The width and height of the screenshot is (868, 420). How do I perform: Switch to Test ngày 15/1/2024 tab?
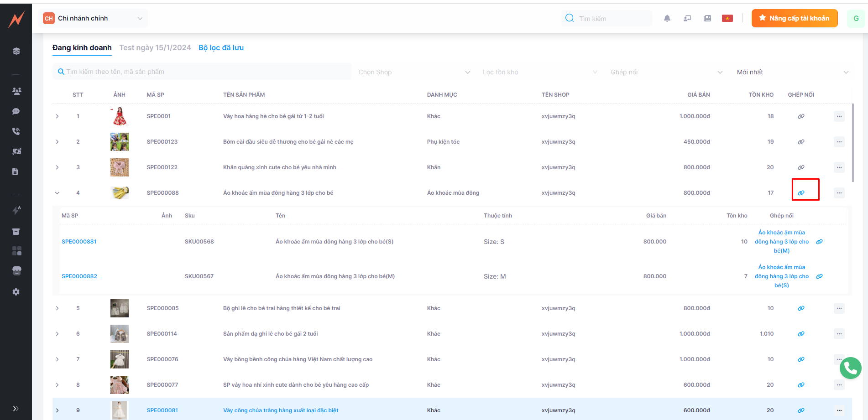(x=155, y=48)
